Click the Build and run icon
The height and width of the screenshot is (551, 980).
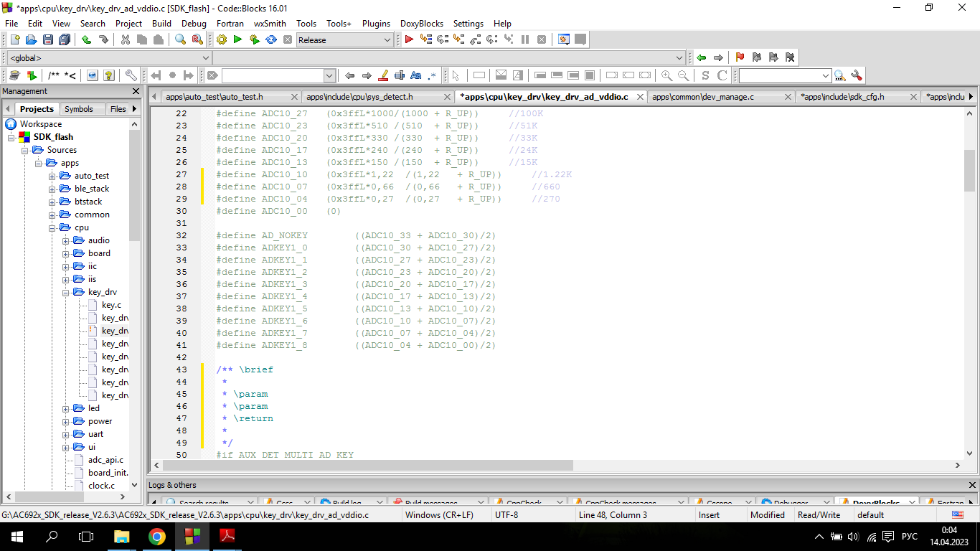point(254,39)
